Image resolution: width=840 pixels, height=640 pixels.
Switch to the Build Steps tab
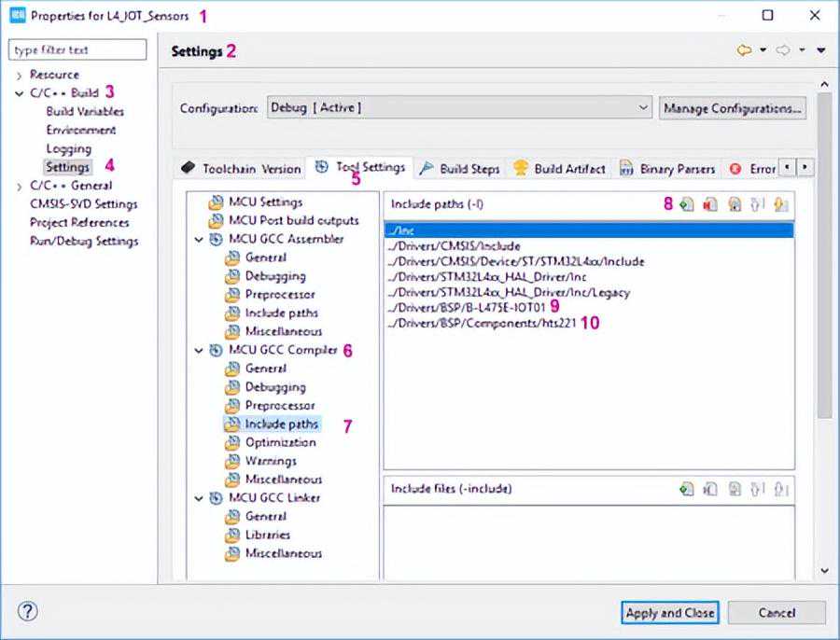pos(460,169)
